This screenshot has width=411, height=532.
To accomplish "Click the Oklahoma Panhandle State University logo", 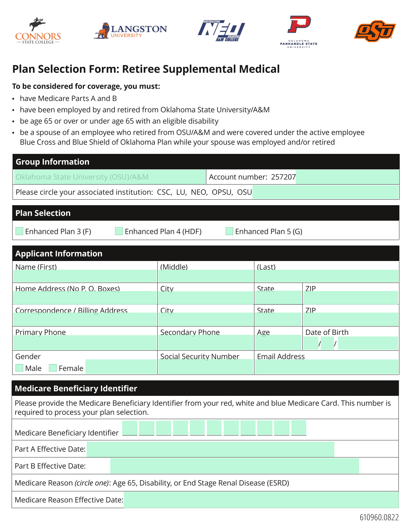I will pyautogui.click(x=299, y=32).
